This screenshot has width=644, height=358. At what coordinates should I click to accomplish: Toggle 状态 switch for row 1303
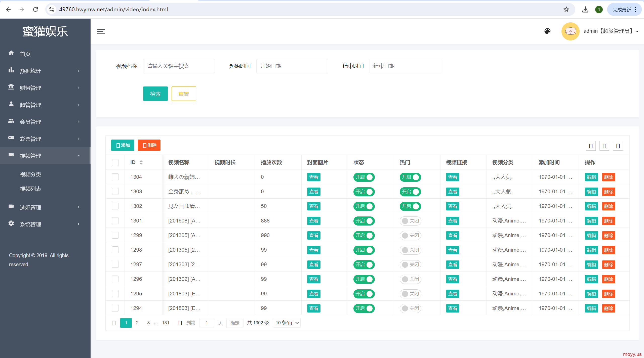364,192
